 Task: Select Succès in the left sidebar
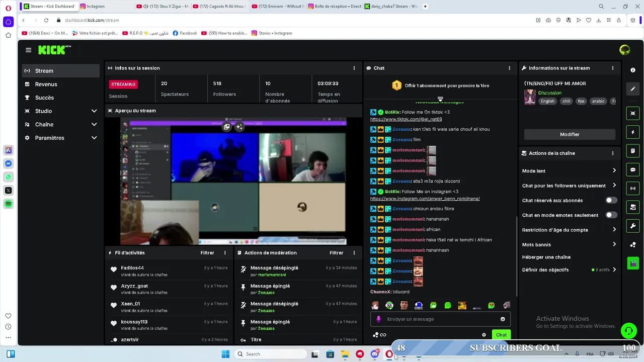click(61, 98)
